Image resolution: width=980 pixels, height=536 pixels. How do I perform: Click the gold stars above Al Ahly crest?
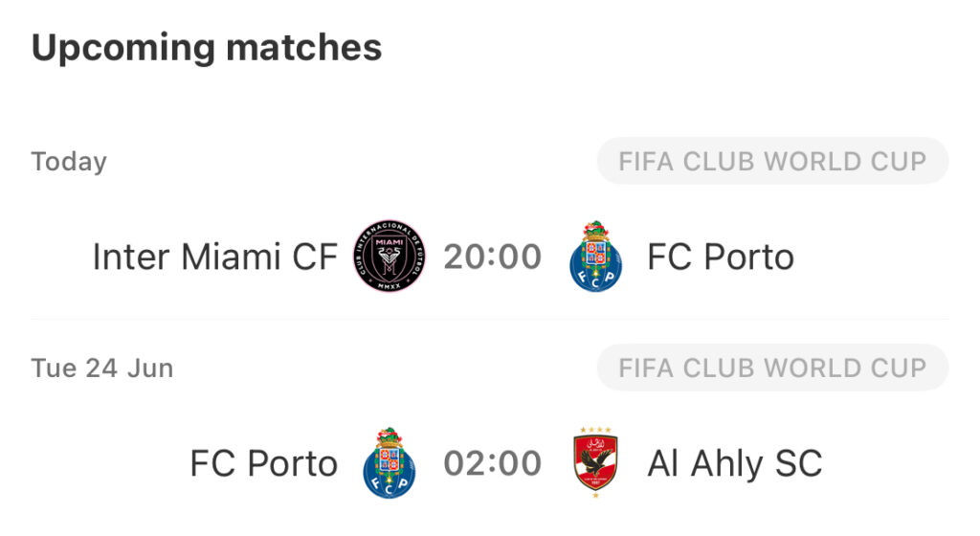(x=595, y=430)
